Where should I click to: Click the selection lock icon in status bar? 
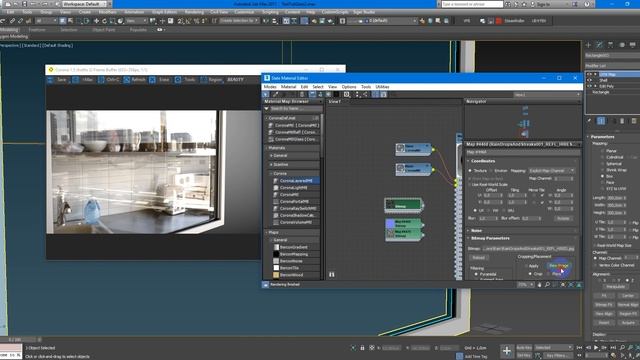click(362, 348)
